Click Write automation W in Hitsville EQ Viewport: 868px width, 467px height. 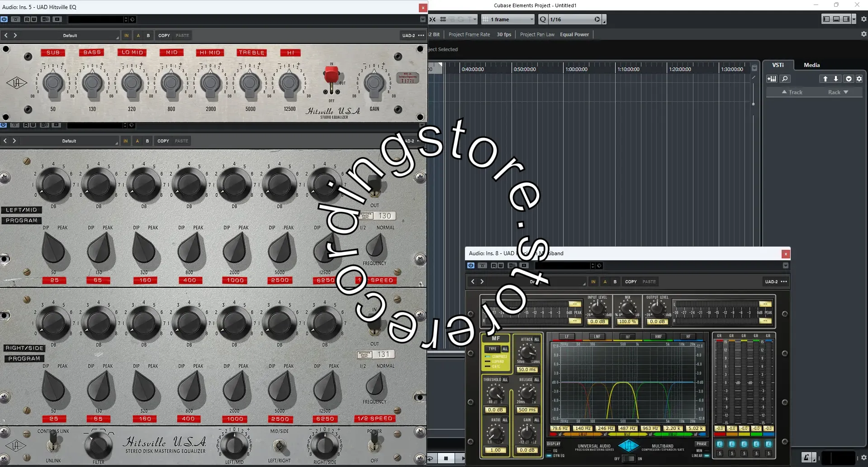34,19
